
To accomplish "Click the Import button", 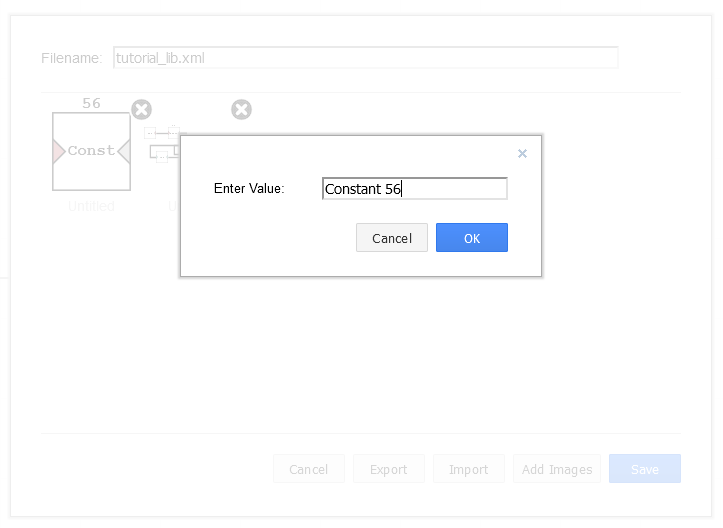I will 468,469.
